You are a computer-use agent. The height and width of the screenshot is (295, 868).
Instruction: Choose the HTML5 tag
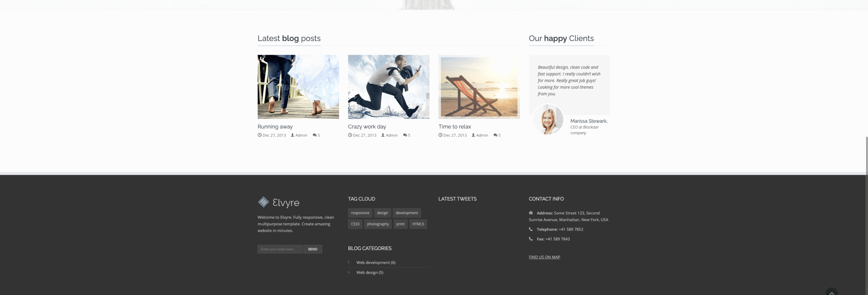click(418, 224)
